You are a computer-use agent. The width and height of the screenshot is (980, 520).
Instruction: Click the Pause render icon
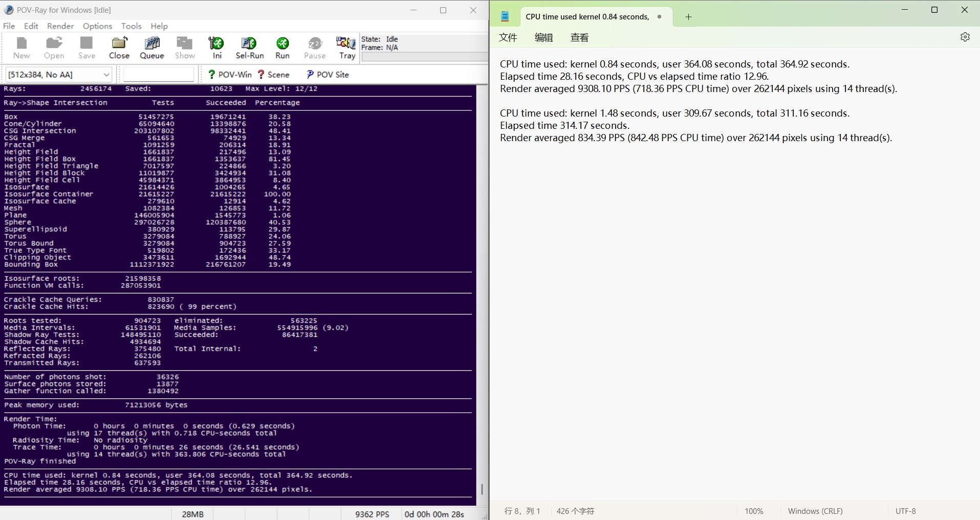pos(315,48)
